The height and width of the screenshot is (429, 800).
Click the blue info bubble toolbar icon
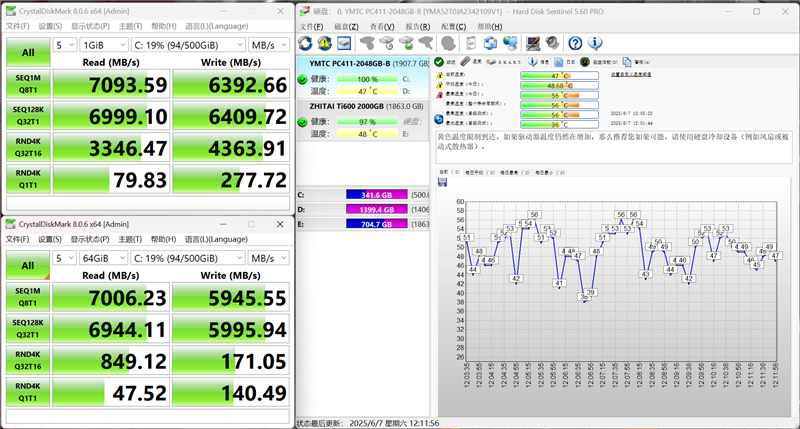click(x=595, y=43)
